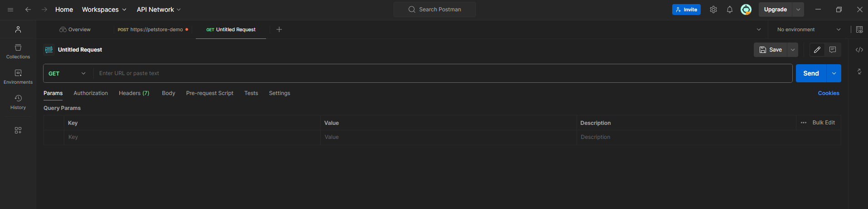
Task: Expand the Send options arrow
Action: click(x=834, y=73)
